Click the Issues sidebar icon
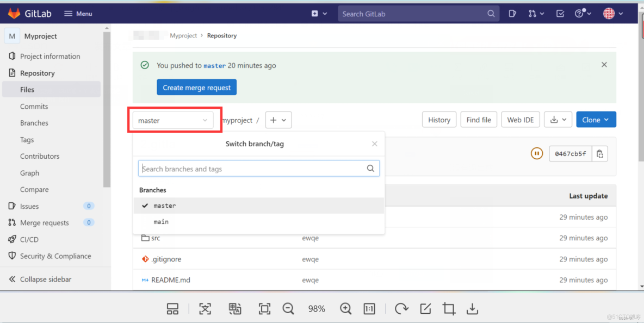The image size is (644, 323). (12, 206)
